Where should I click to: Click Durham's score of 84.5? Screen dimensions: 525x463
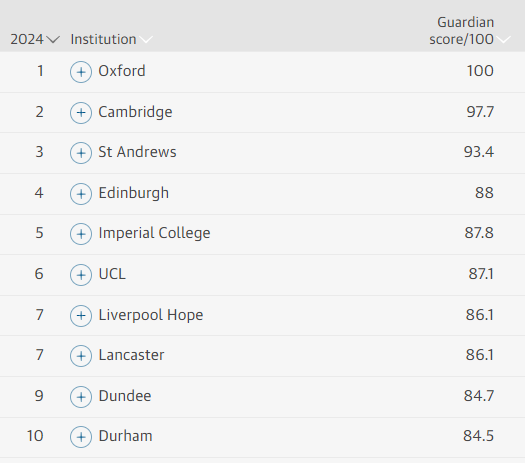[x=478, y=436]
